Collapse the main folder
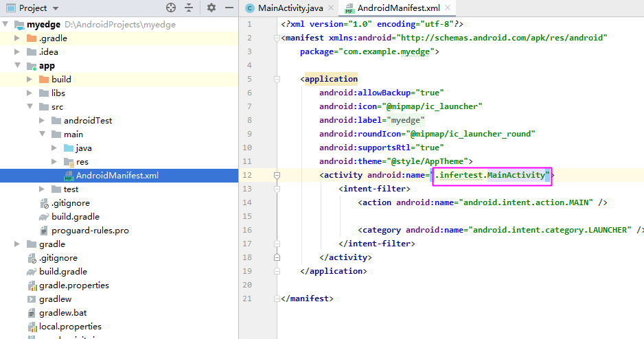Image resolution: width=644 pixels, height=339 pixels. point(43,134)
